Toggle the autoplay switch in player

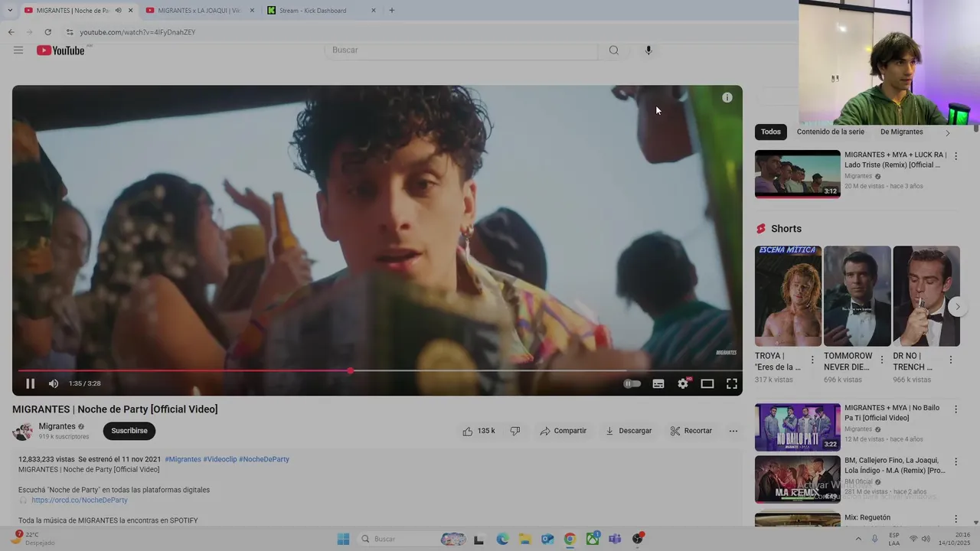click(632, 383)
